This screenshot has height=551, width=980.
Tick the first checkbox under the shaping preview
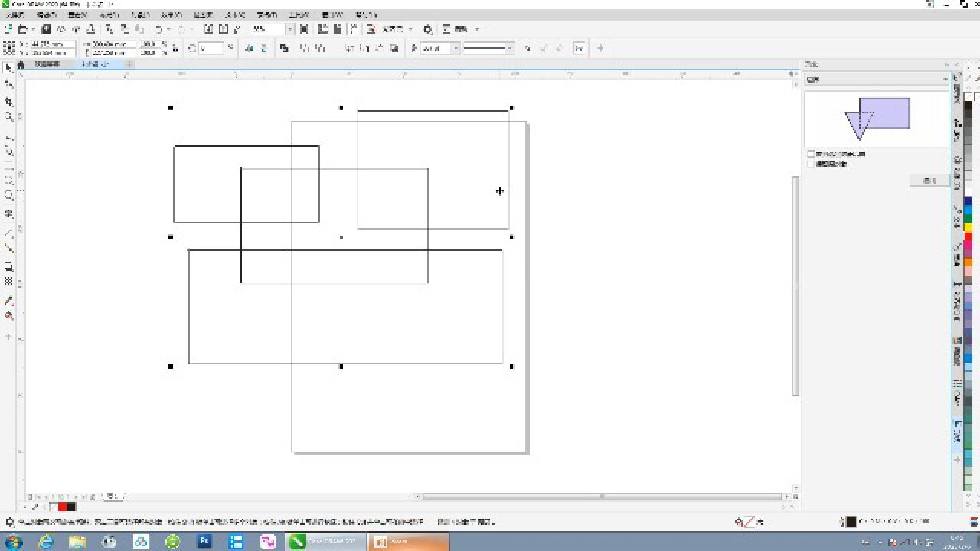(x=812, y=154)
